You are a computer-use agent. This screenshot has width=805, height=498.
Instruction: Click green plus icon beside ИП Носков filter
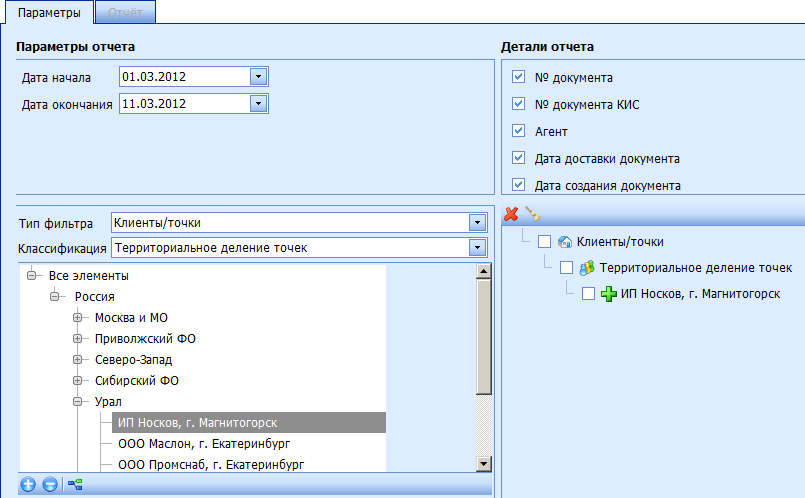(608, 294)
